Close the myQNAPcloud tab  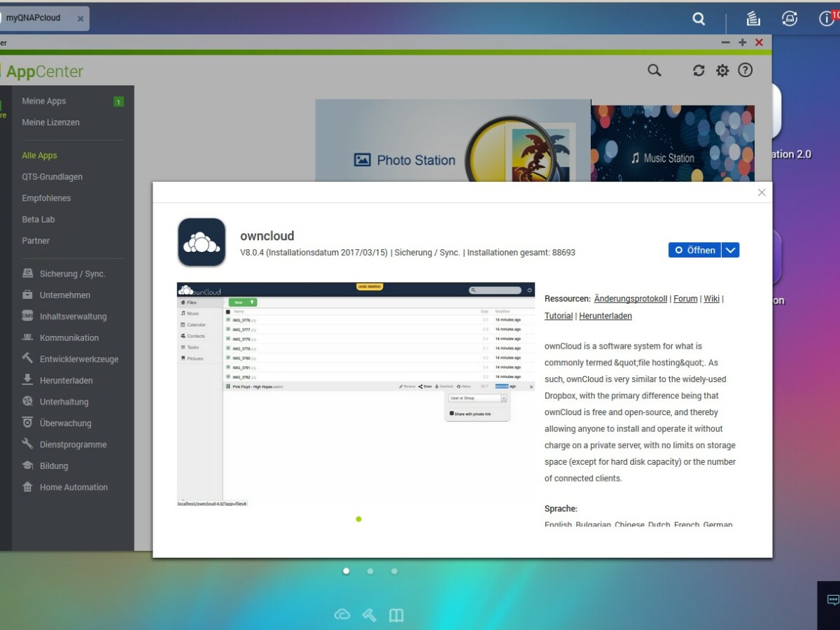(x=80, y=18)
